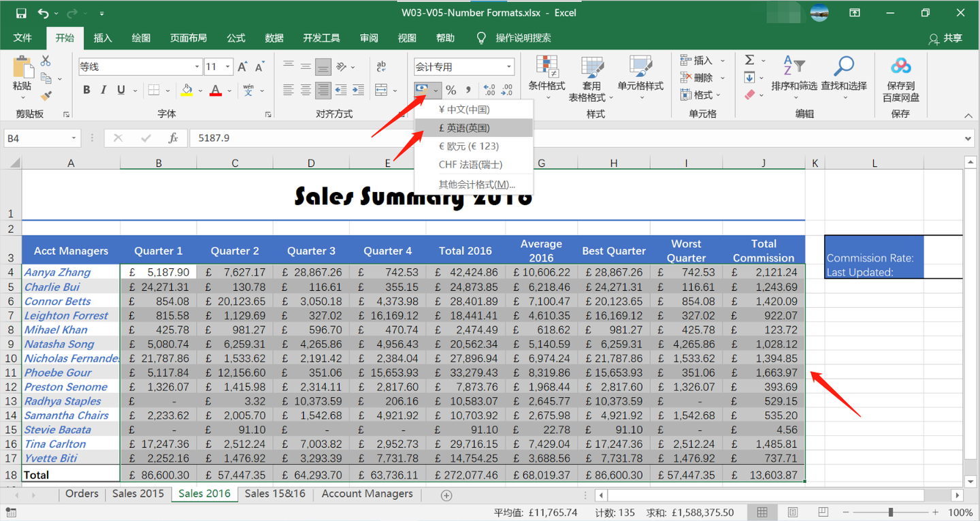Choose CHF 法语(瑞士) currency format
The height and width of the screenshot is (521, 980).
tap(474, 165)
